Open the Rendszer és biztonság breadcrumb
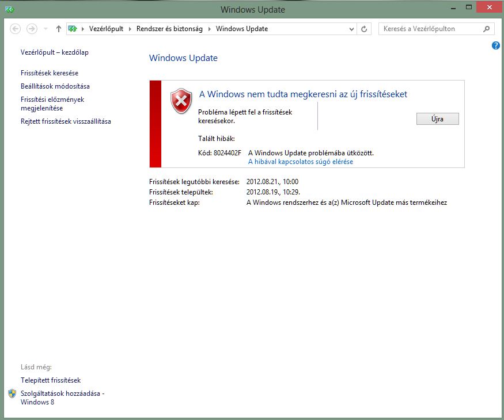The image size is (504, 420). 169,29
